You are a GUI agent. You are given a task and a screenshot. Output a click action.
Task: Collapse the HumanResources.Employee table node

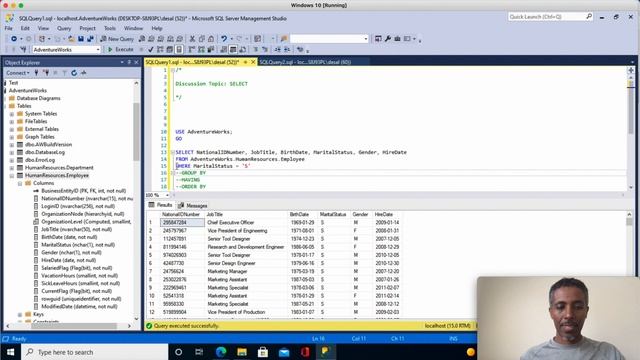point(12,176)
